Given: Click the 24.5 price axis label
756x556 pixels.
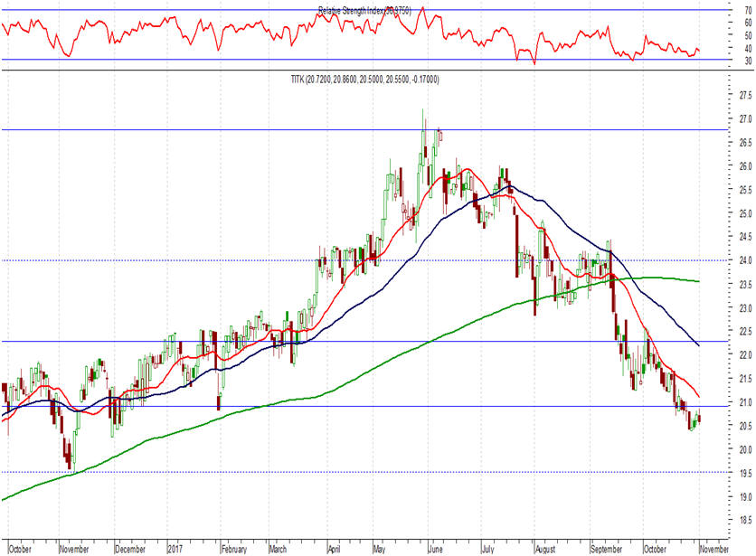Looking at the screenshot, I should tap(745, 237).
